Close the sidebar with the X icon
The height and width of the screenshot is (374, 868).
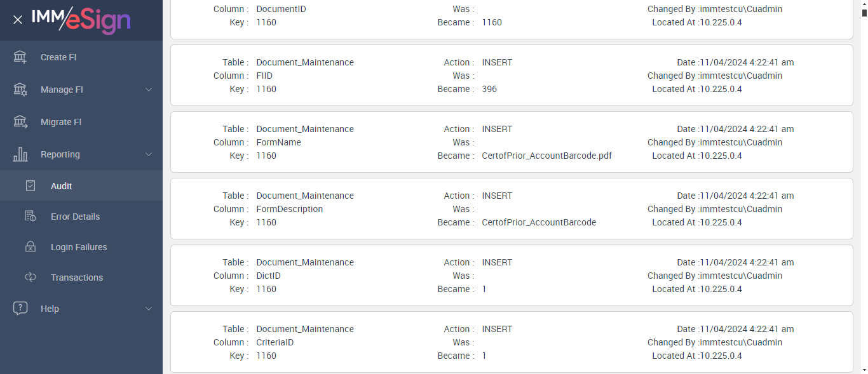pos(18,20)
